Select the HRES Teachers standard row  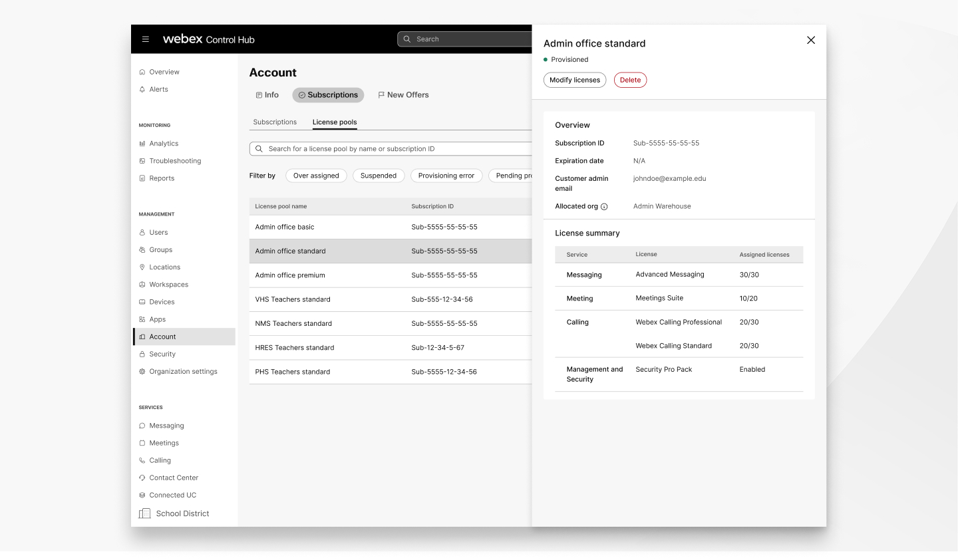391,348
